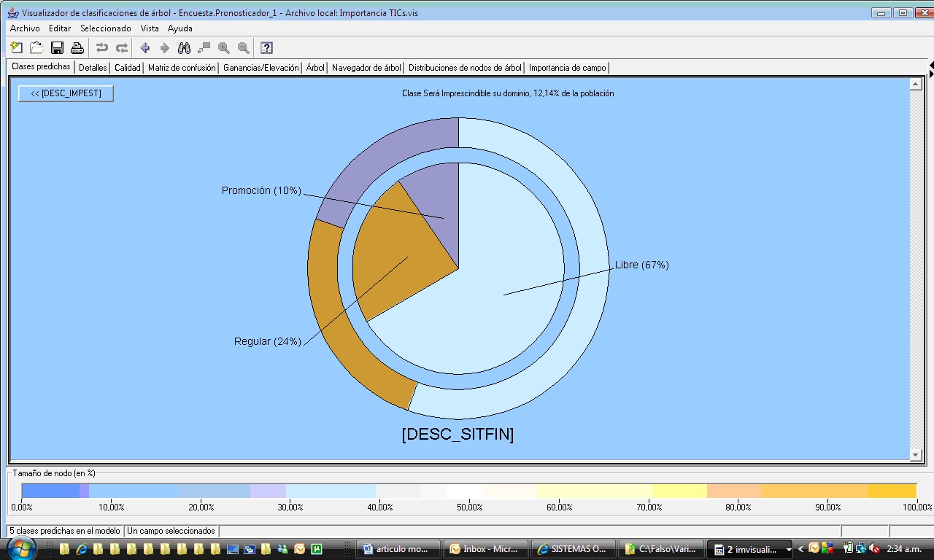The image size is (934, 560).
Task: Click the scrollbar down arrow in chart panel
Action: pos(916,455)
